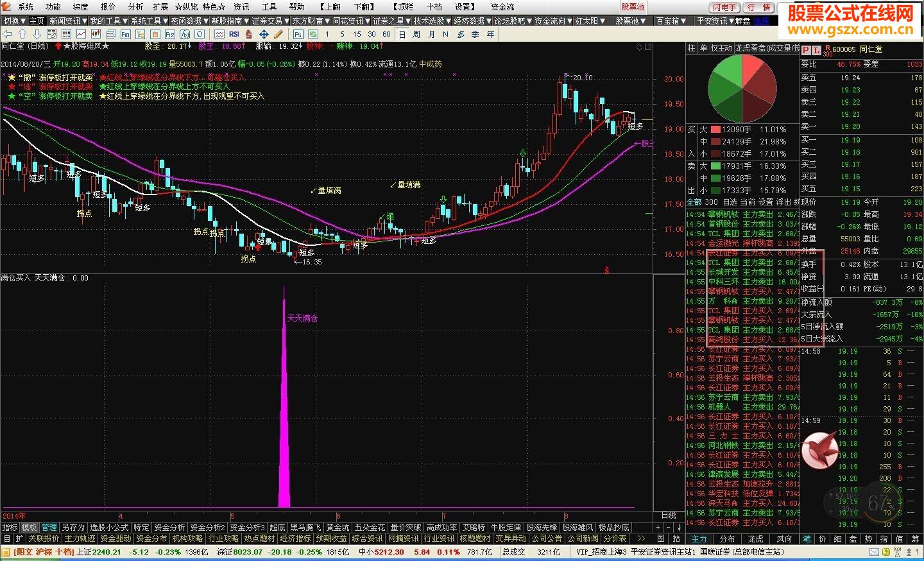Screen dimensions: 924x561
Task: Click the red 大 buy-in color swatch
Action: 715,130
